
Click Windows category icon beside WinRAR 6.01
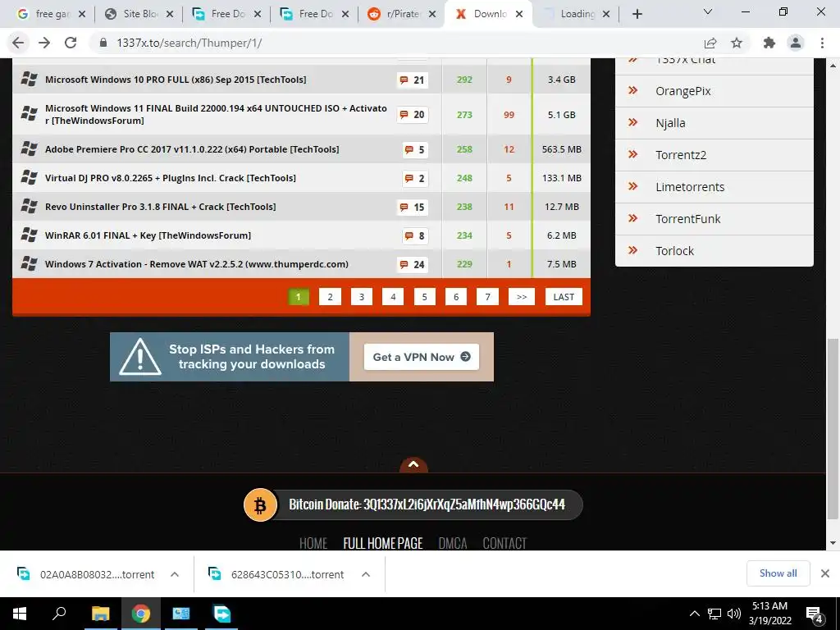(29, 235)
